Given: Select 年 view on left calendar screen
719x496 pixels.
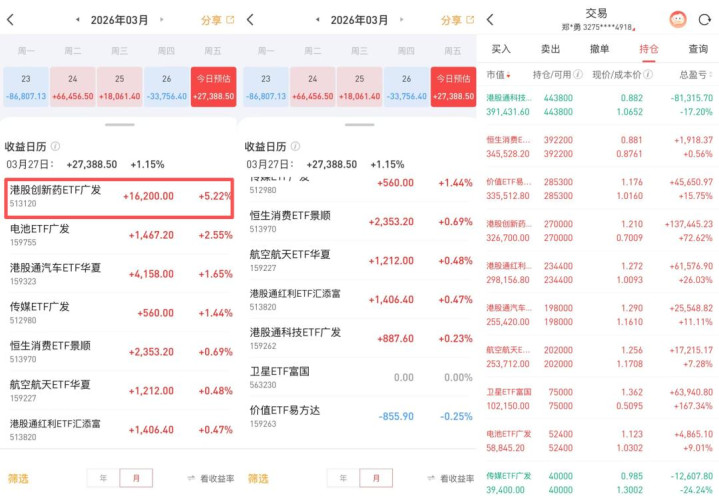Looking at the screenshot, I should pyautogui.click(x=103, y=478).
